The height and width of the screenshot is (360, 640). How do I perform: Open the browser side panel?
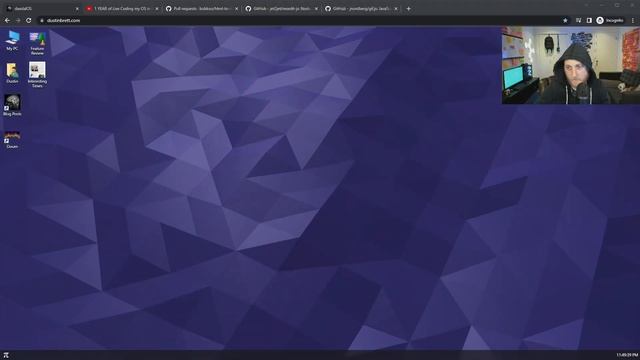tap(589, 20)
